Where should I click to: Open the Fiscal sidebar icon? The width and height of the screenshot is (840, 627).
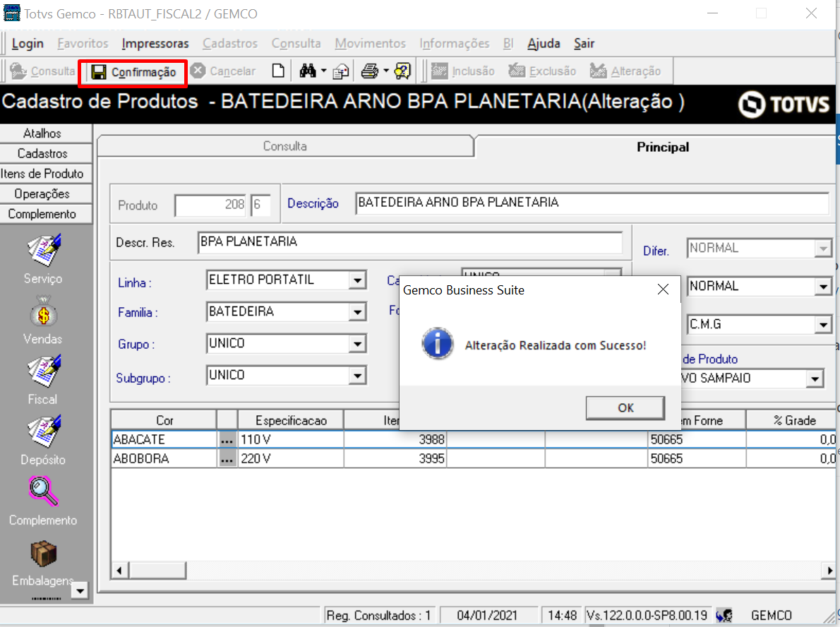coord(43,371)
